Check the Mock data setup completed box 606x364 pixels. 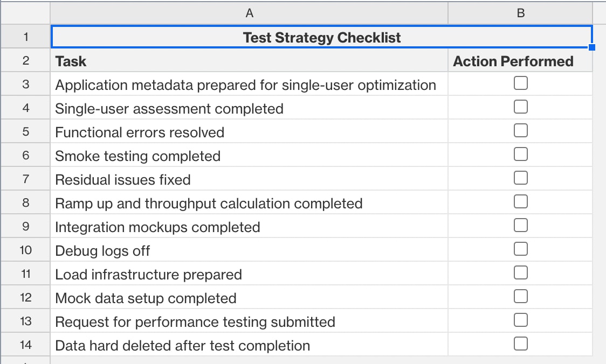click(520, 296)
